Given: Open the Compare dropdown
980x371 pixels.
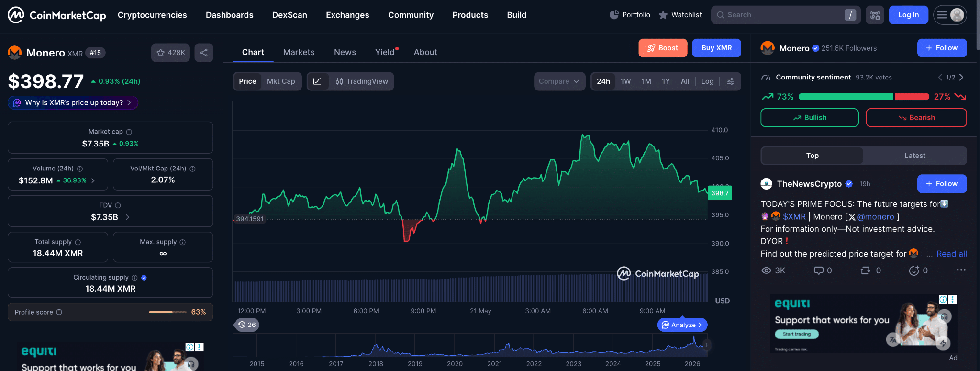Looking at the screenshot, I should click(x=559, y=81).
